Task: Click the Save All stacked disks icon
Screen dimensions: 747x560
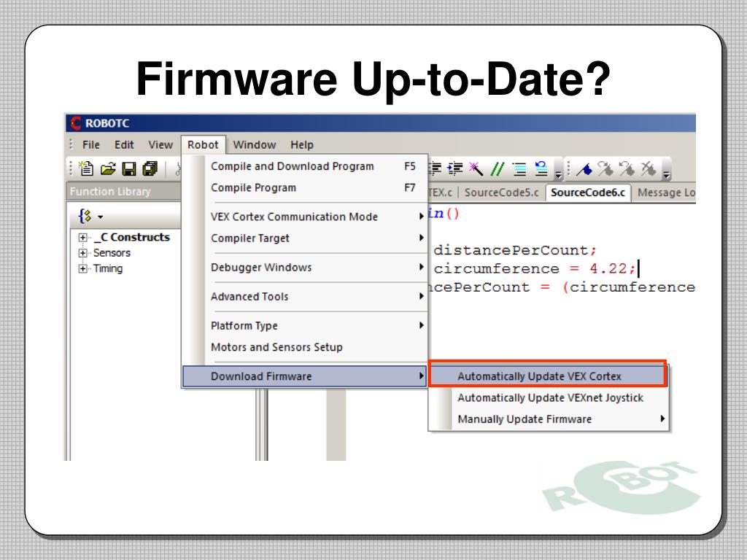Action: [150, 168]
